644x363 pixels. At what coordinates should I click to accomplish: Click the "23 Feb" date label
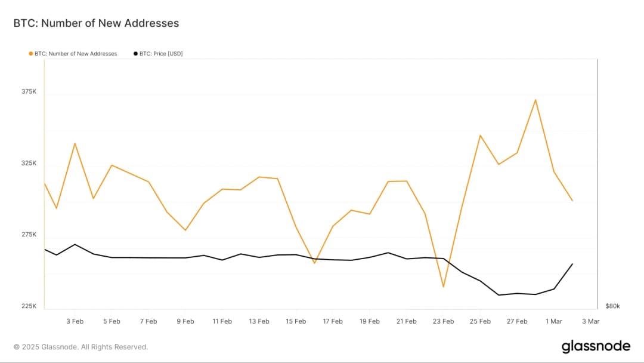(x=443, y=321)
